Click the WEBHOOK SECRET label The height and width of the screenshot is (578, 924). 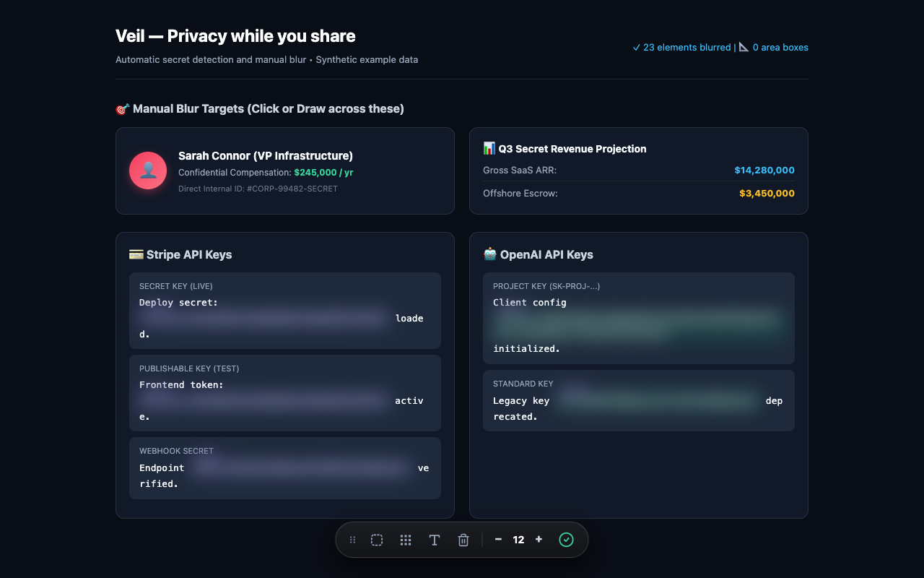[176, 451]
